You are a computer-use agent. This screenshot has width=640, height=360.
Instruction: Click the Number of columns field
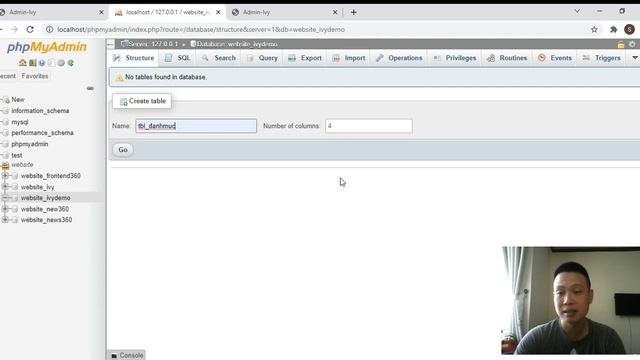click(x=369, y=126)
